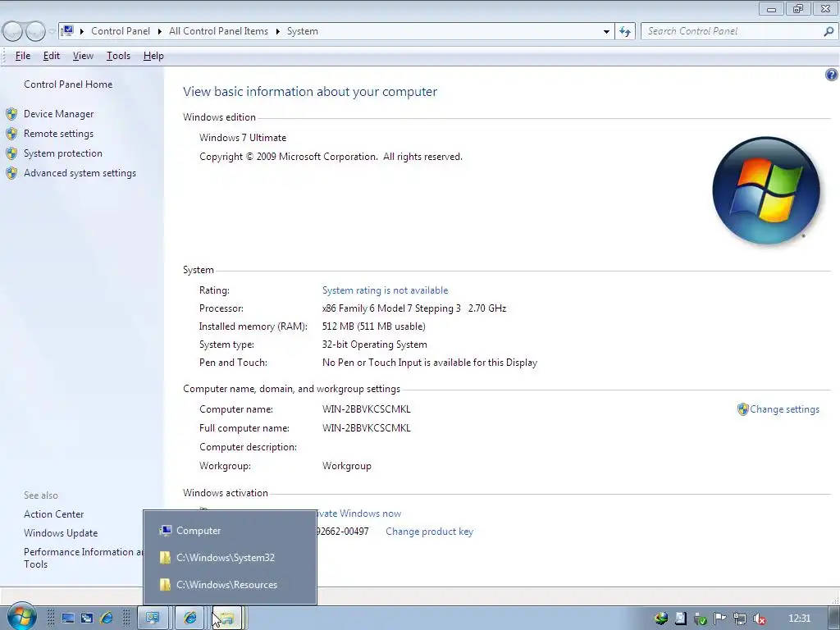Screen dimensions: 840x630
Task: Click the Forward navigation arrow
Action: coord(35,31)
